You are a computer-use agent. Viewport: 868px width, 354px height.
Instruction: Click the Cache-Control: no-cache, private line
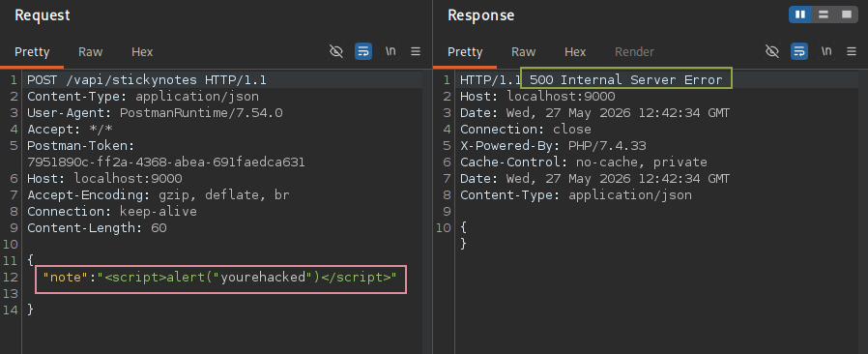point(584,162)
